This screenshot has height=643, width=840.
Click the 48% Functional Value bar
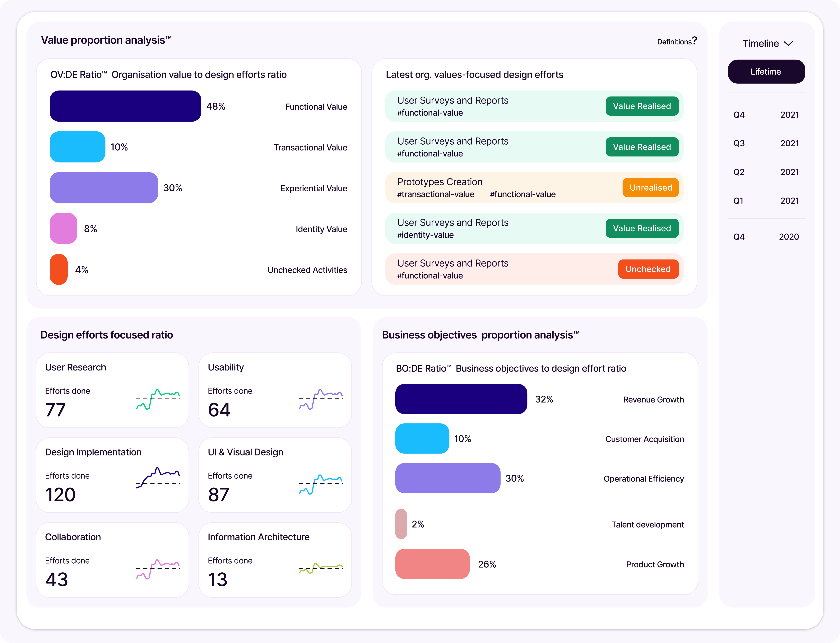125,106
